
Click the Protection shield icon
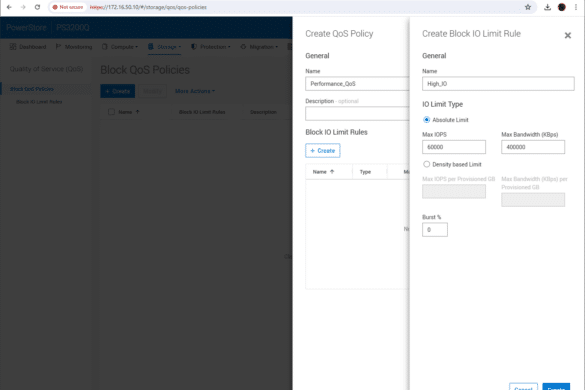tap(194, 47)
